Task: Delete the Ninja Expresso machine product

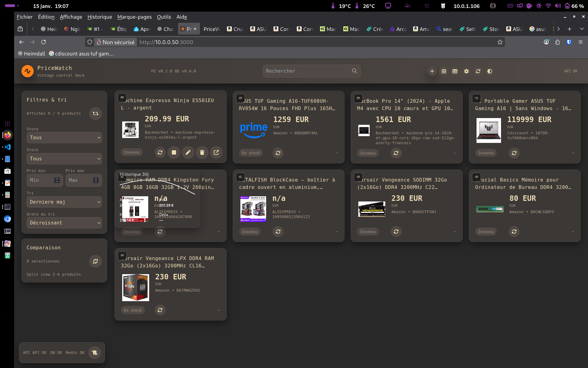Action: tap(202, 152)
